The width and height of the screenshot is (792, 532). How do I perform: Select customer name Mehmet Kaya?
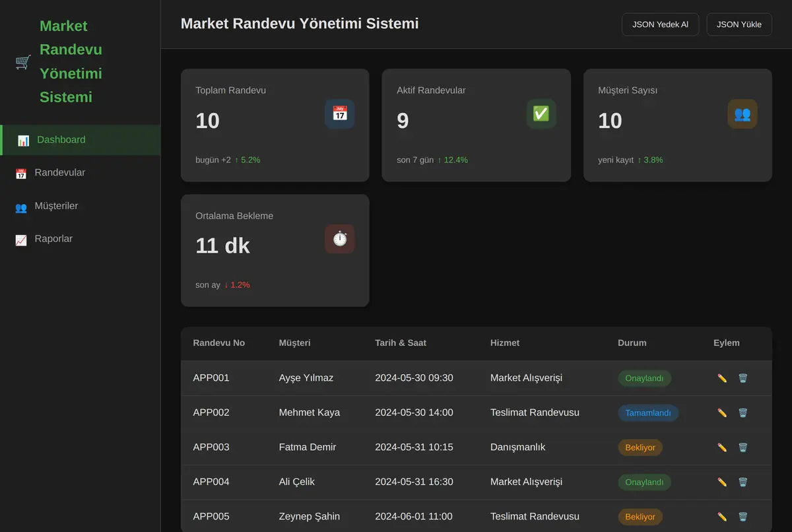pos(310,413)
